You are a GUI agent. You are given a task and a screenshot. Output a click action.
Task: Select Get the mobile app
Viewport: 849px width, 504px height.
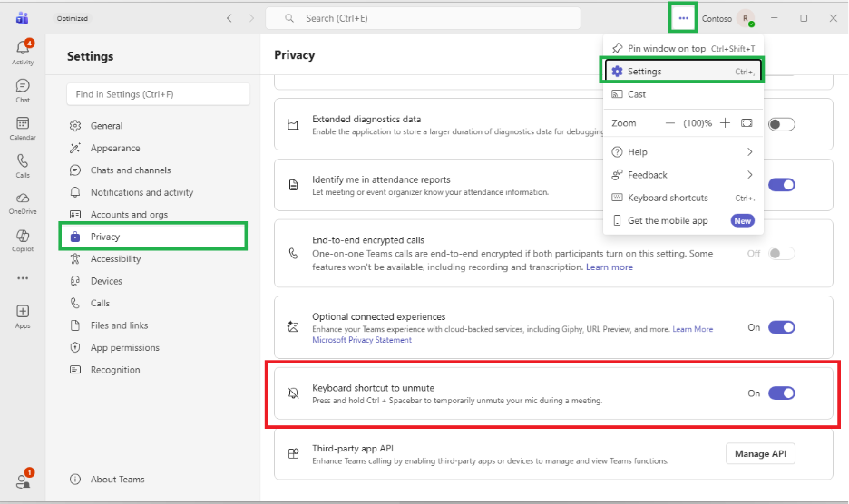[683, 220]
